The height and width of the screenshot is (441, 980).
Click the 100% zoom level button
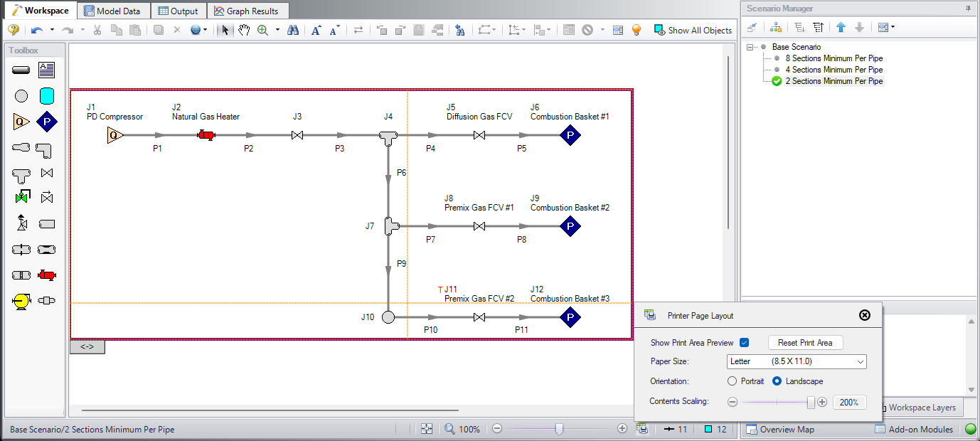pos(462,429)
